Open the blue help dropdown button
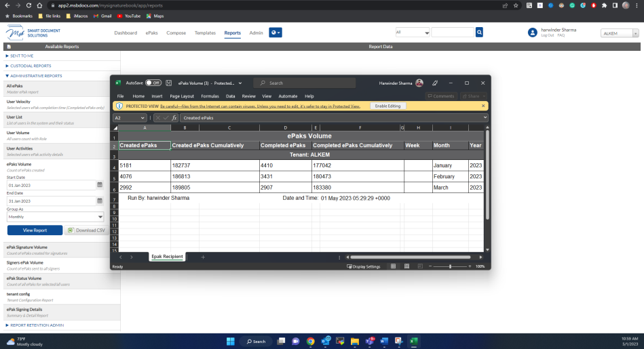This screenshot has width=644, height=349. coord(276,33)
